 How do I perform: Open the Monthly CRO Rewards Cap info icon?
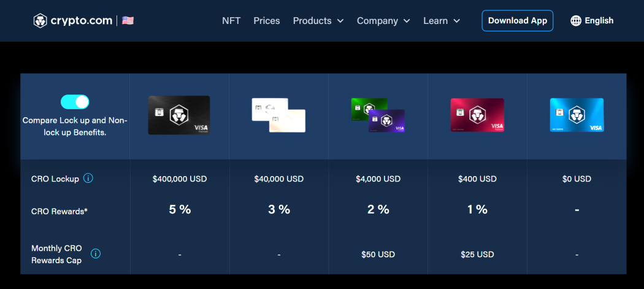click(x=95, y=253)
